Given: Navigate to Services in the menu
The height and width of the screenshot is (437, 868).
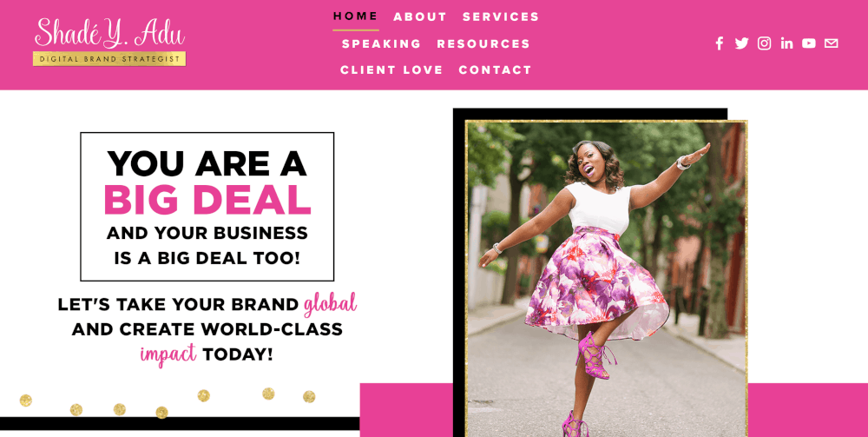Looking at the screenshot, I should (x=501, y=17).
